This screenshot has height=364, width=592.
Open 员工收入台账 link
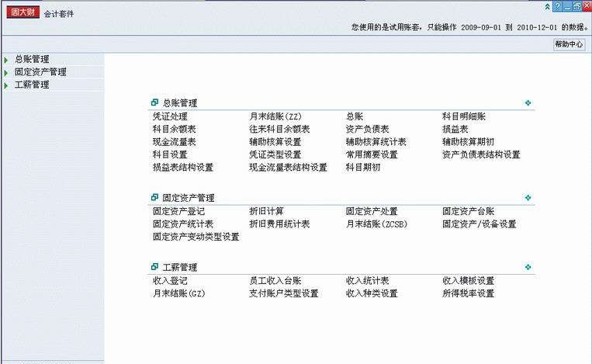[275, 280]
